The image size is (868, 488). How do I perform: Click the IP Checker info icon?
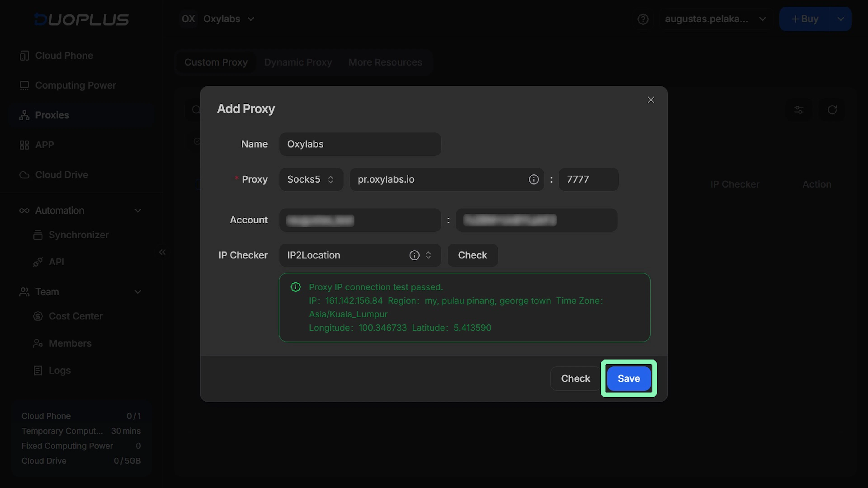pos(414,255)
